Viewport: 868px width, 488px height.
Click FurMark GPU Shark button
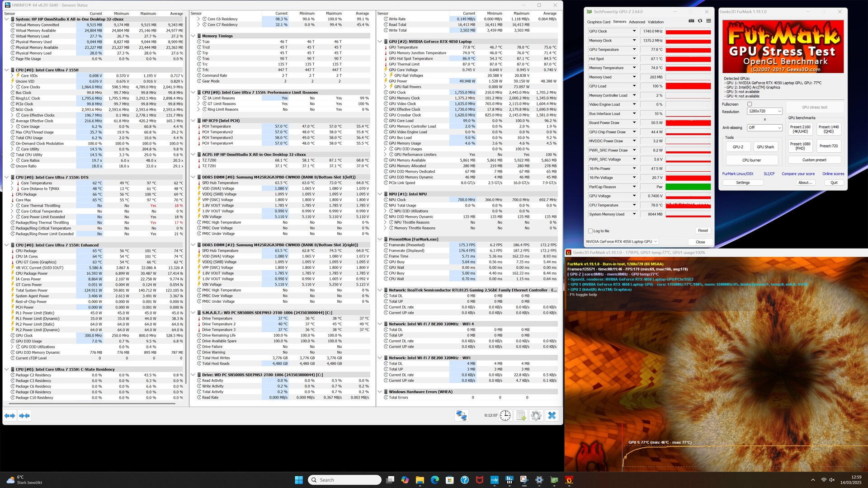tap(765, 147)
